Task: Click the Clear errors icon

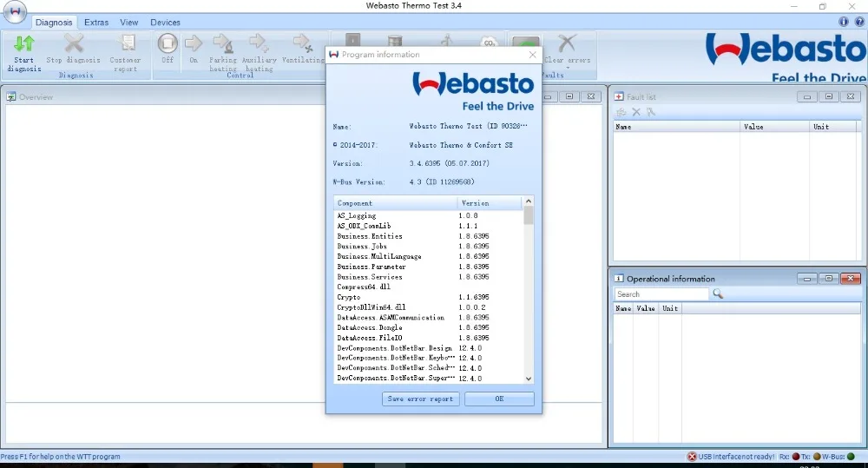Action: pyautogui.click(x=567, y=44)
